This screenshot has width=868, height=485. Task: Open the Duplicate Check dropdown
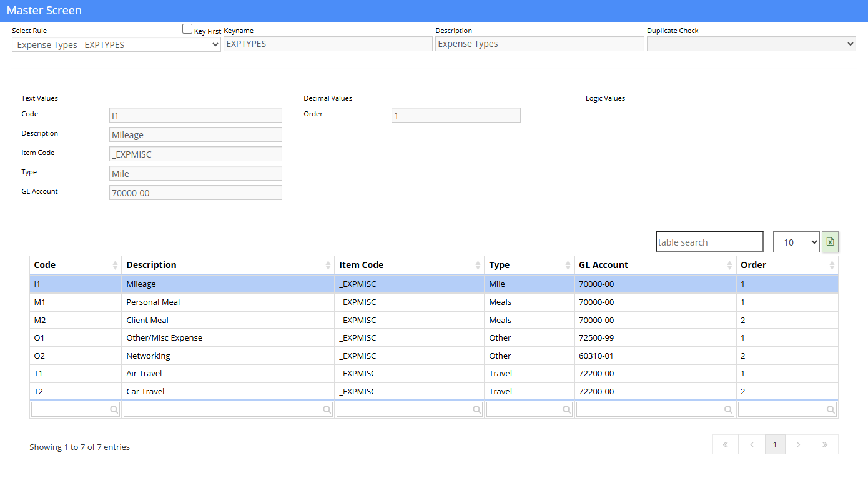(x=751, y=44)
